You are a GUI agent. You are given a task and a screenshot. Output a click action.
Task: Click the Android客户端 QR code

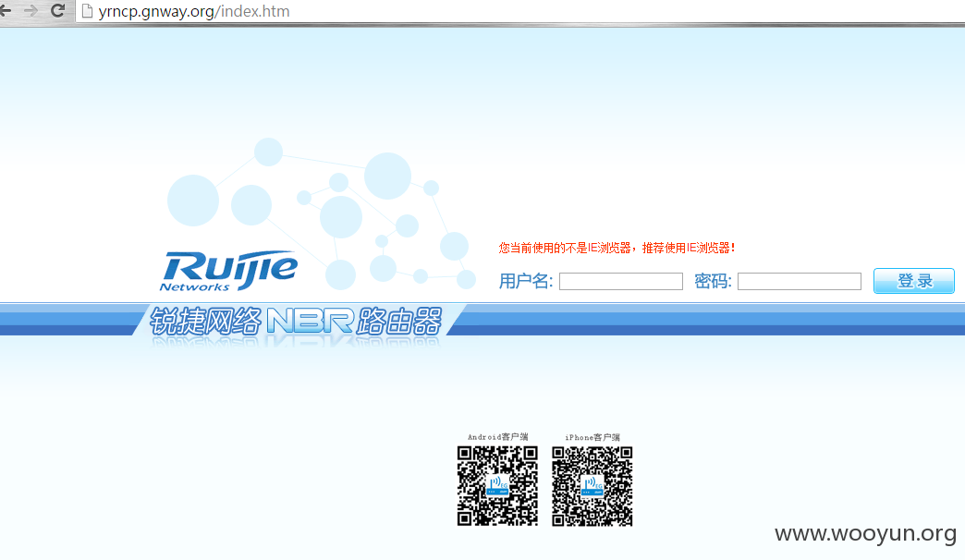click(x=497, y=486)
